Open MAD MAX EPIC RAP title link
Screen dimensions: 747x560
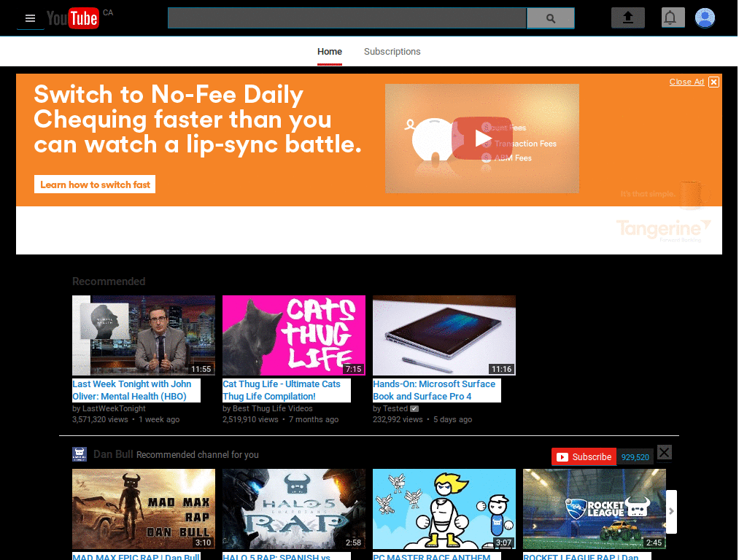click(136, 556)
